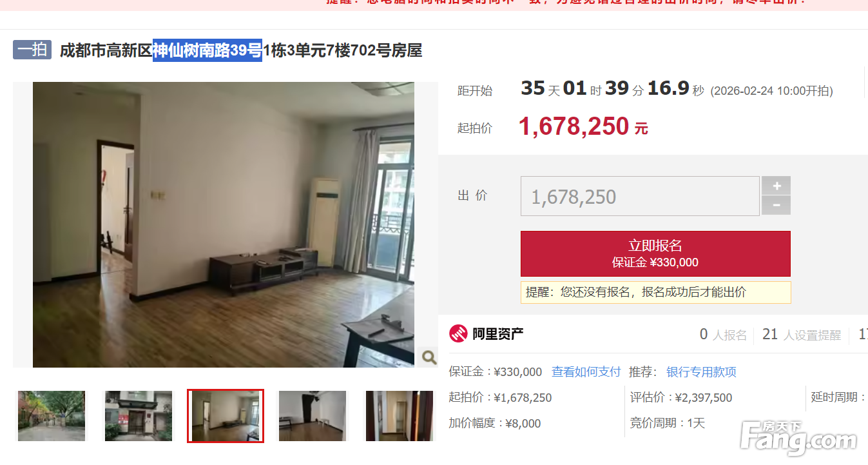
Task: Increase bid with the plus button
Action: pyautogui.click(x=776, y=186)
